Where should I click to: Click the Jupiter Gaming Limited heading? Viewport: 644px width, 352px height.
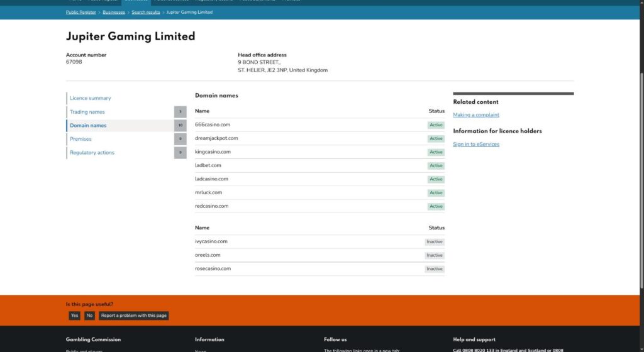tap(131, 36)
